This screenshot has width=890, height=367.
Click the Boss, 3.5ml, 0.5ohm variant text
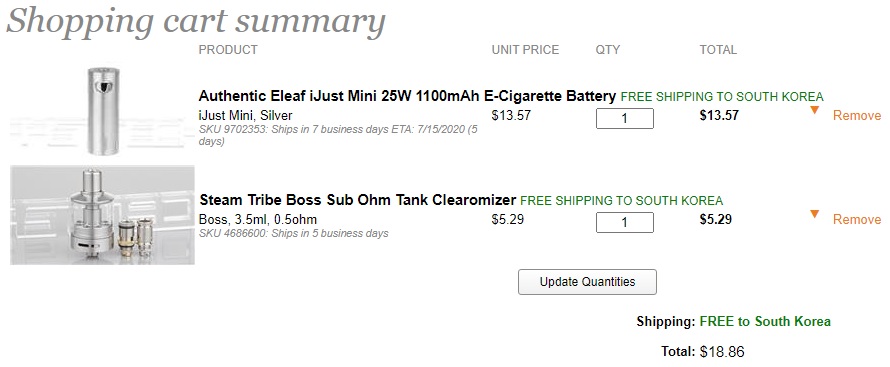click(x=258, y=220)
